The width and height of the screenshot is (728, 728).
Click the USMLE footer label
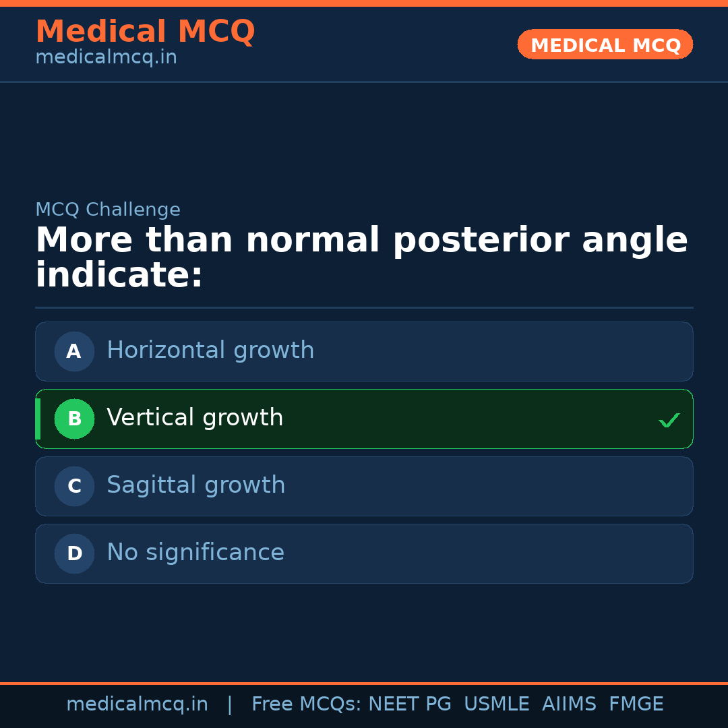pos(496,704)
